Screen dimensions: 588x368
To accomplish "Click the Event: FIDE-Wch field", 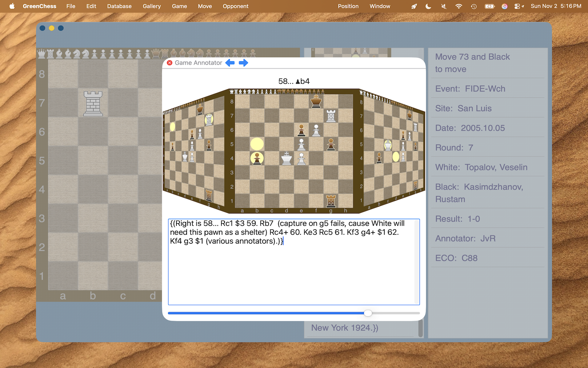I will [488, 89].
